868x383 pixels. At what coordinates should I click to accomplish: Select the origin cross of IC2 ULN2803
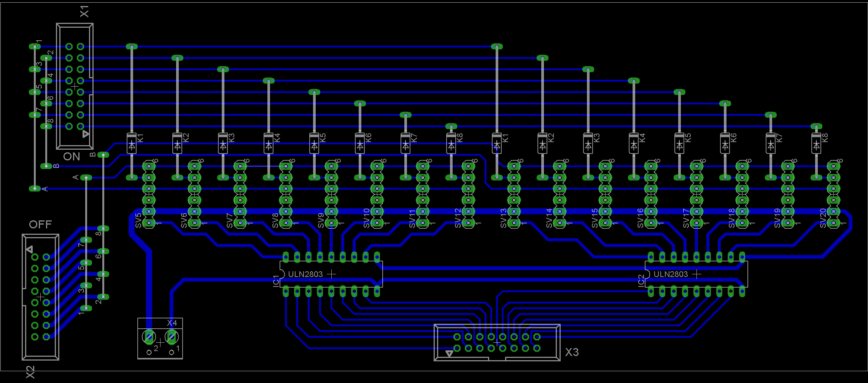coord(697,274)
